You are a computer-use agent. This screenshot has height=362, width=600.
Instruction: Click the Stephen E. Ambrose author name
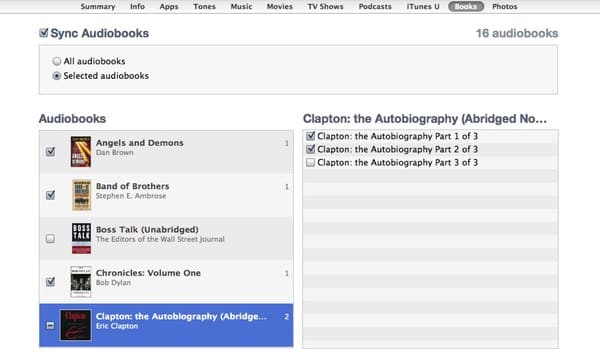point(131,196)
